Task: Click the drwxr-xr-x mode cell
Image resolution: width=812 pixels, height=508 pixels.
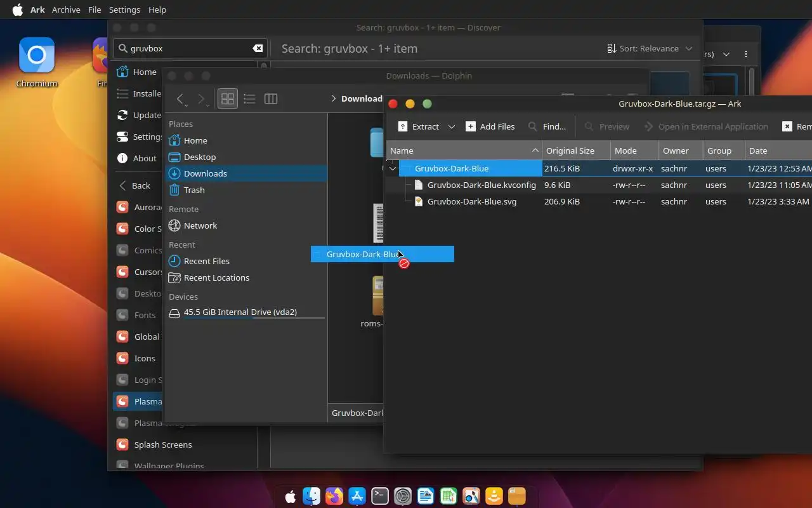Action: click(x=633, y=168)
